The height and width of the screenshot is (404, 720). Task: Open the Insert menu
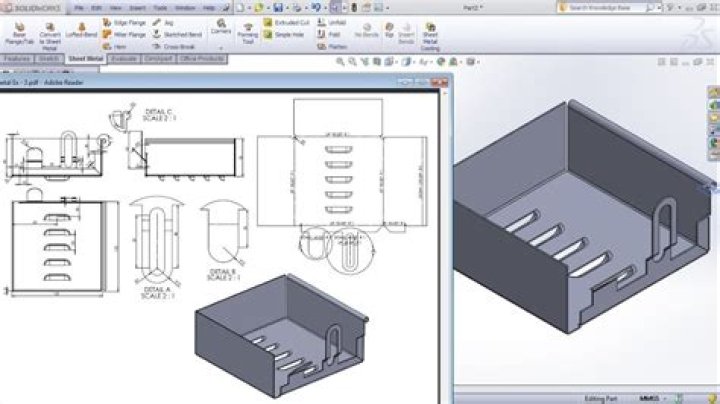(137, 8)
